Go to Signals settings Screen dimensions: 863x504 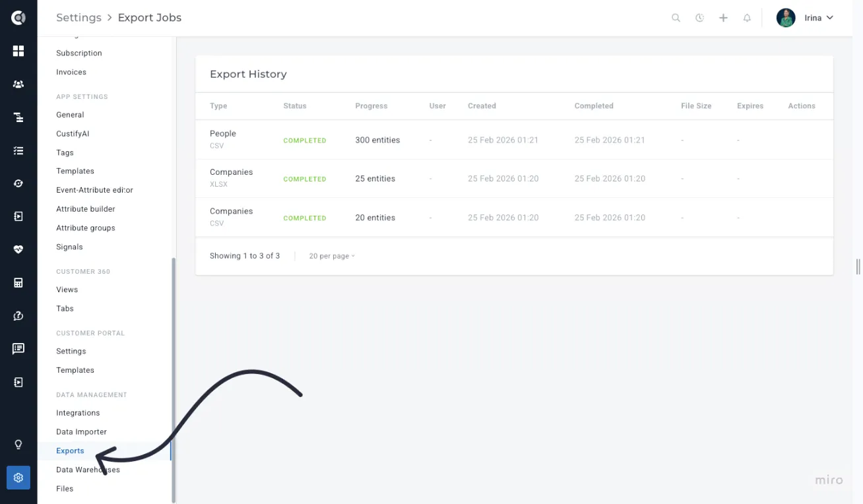coord(69,247)
